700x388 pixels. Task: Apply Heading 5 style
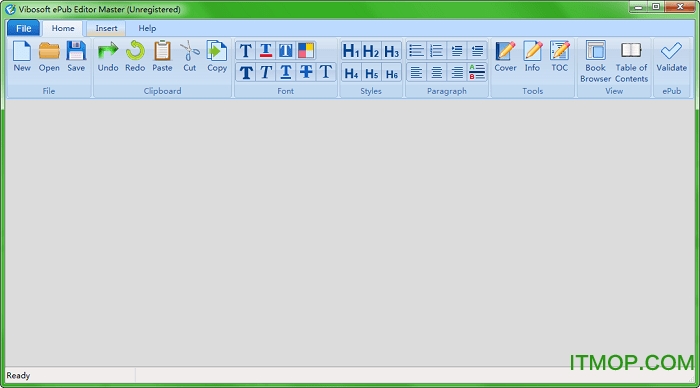tap(371, 73)
